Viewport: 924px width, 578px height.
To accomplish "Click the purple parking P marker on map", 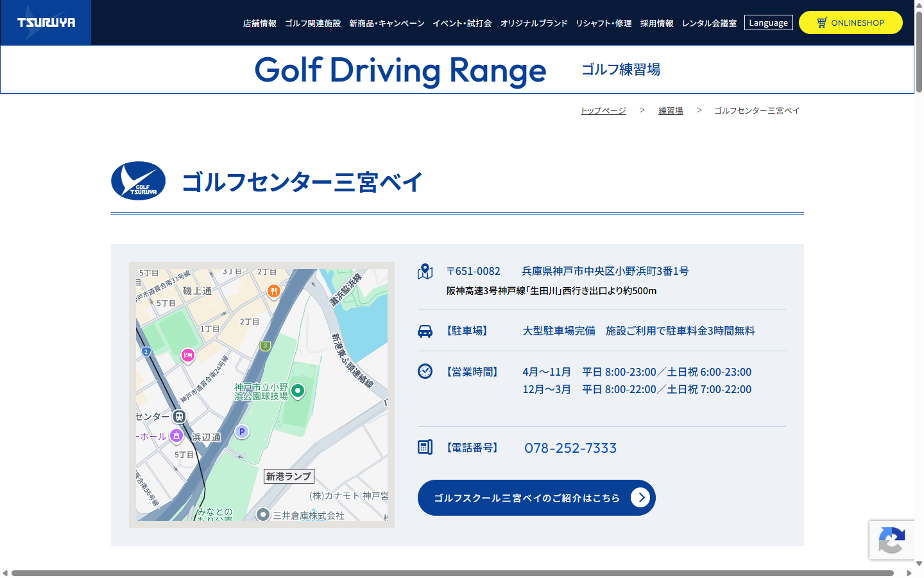I will click(241, 432).
